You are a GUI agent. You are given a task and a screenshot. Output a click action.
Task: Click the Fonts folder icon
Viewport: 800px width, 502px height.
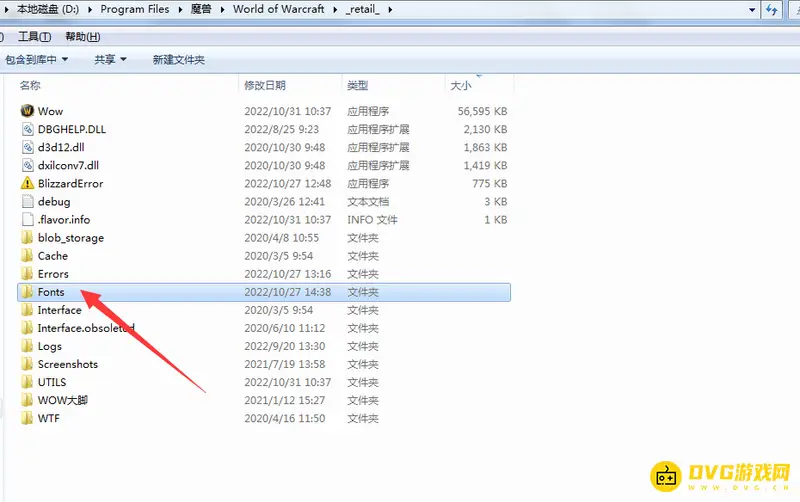coord(27,292)
